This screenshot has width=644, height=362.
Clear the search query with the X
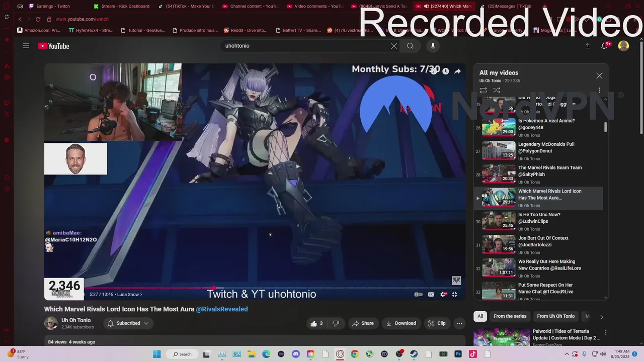[x=394, y=46]
